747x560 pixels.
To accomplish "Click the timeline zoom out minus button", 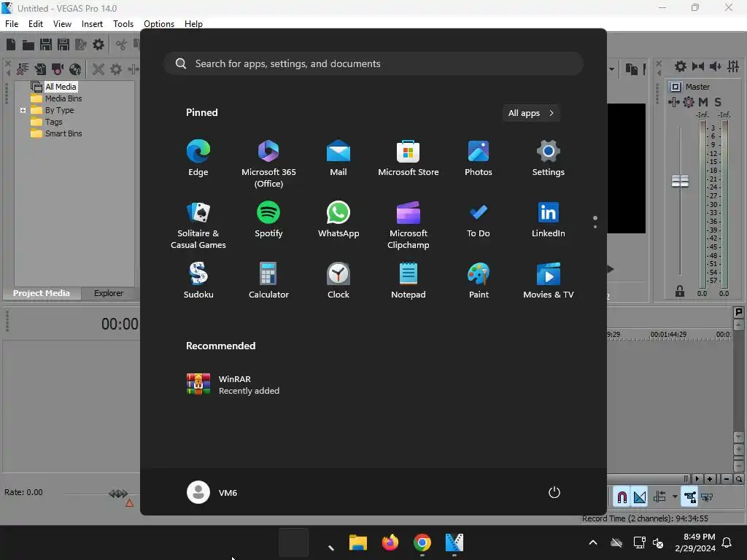I will pyautogui.click(x=726, y=479).
